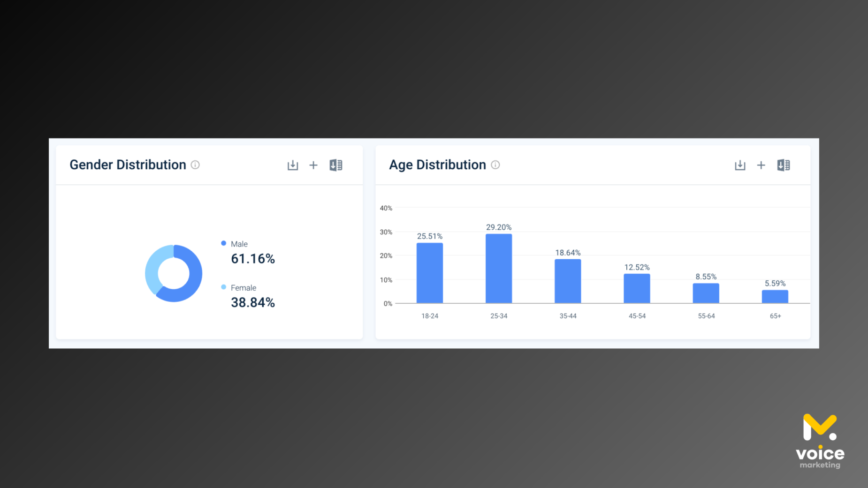The height and width of the screenshot is (488, 868).
Task: Select the 55-64 age bar
Action: point(706,293)
